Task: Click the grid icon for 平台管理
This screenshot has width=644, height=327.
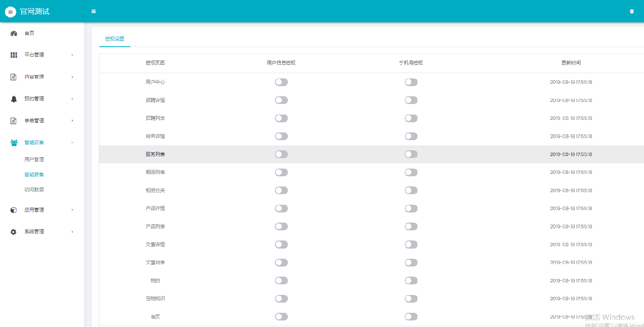Action: (x=14, y=55)
